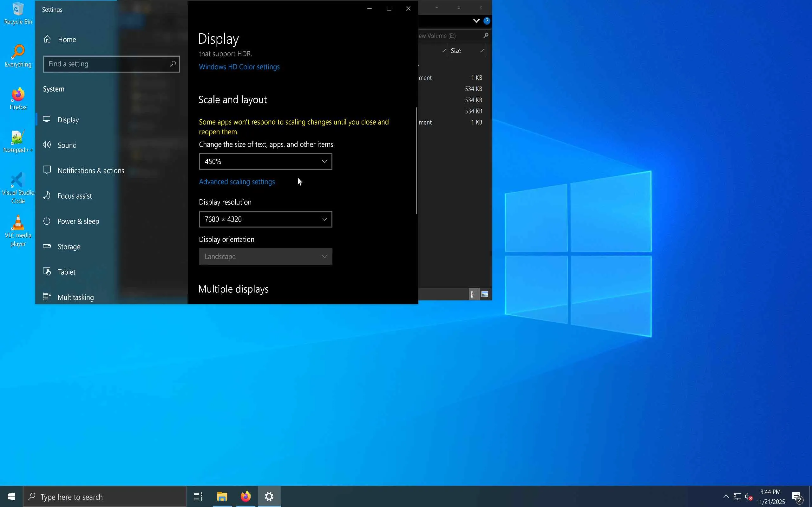Expand the 450% scaling dropdown
This screenshot has width=812, height=507.
(265, 162)
